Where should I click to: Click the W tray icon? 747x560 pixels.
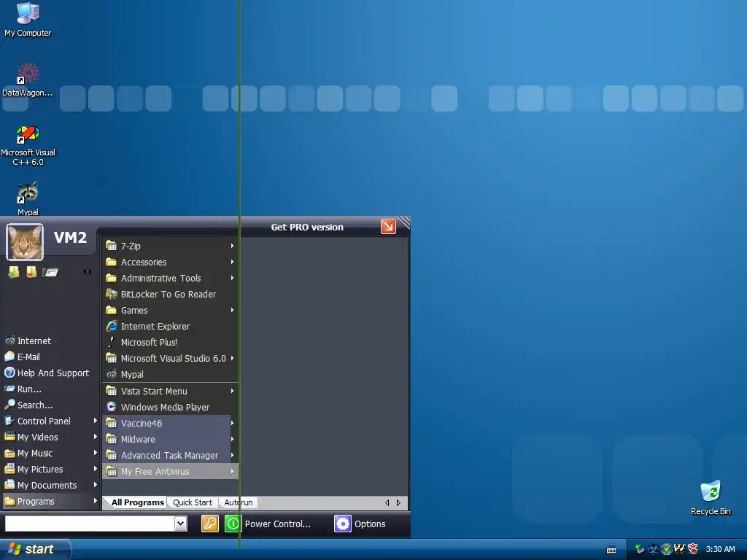[679, 549]
